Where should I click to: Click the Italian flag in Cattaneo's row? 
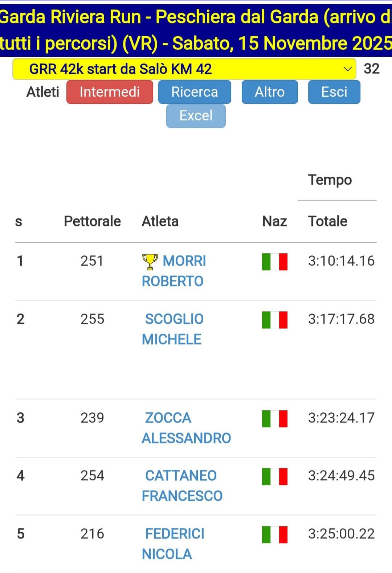[274, 476]
